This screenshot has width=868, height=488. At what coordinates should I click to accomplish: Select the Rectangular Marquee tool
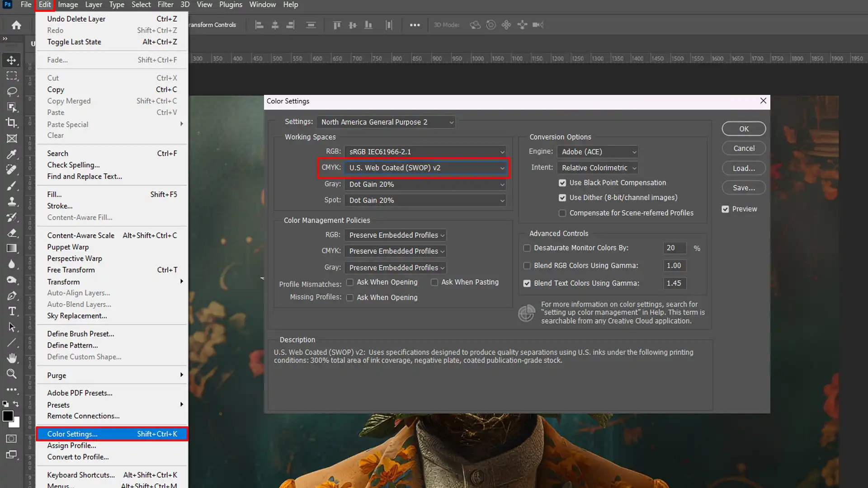point(12,75)
